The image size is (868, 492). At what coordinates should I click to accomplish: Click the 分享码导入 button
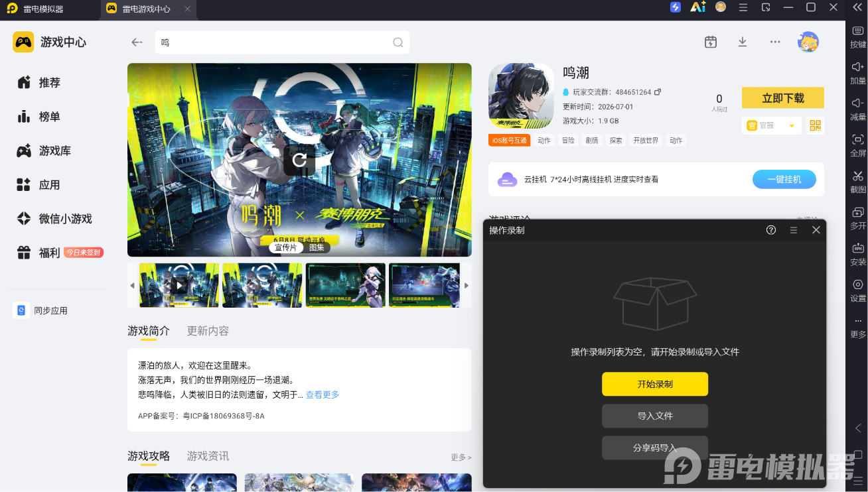tap(655, 448)
